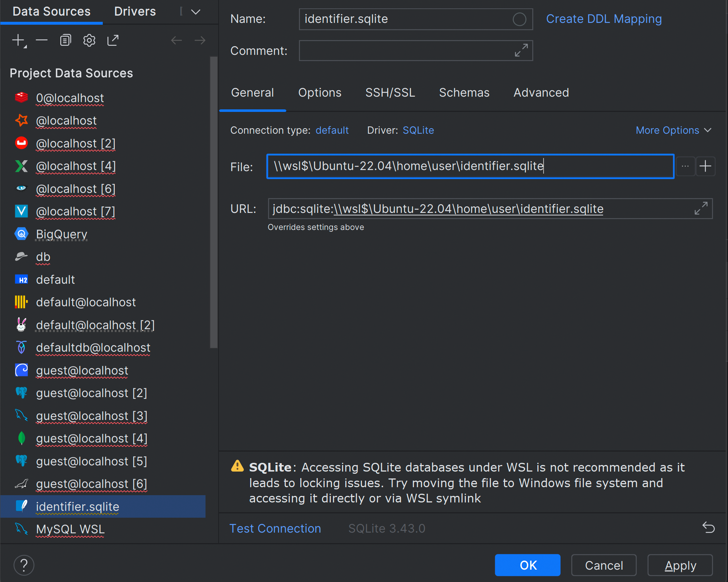Click the Browse file button next to File
The width and height of the screenshot is (728, 582).
point(685,166)
